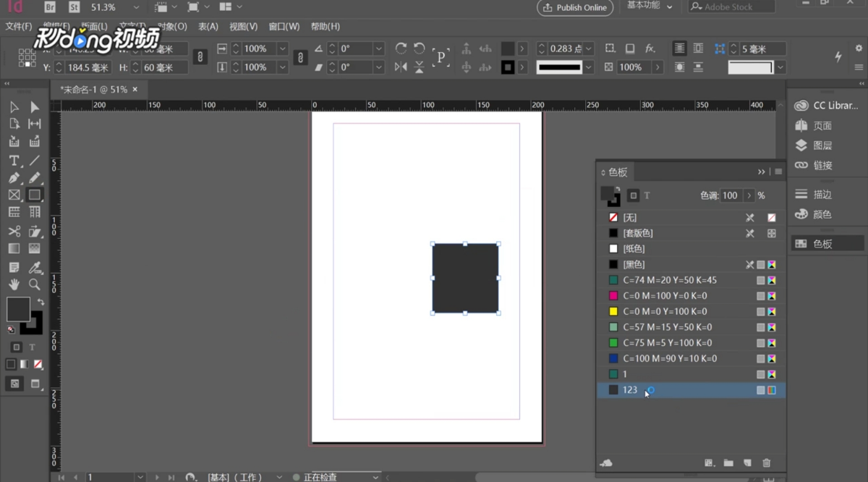Choose the Zoom magnifier tool
The height and width of the screenshot is (482, 868).
[x=34, y=285]
